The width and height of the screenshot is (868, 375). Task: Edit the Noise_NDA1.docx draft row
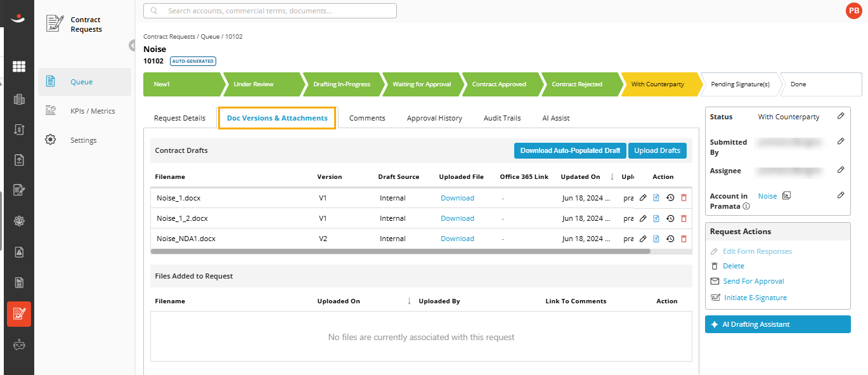643,239
